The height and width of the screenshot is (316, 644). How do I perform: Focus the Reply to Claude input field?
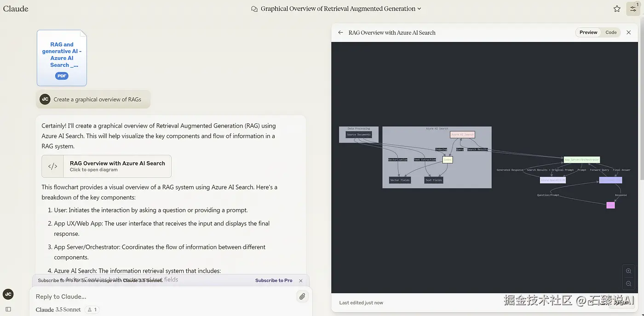163,297
